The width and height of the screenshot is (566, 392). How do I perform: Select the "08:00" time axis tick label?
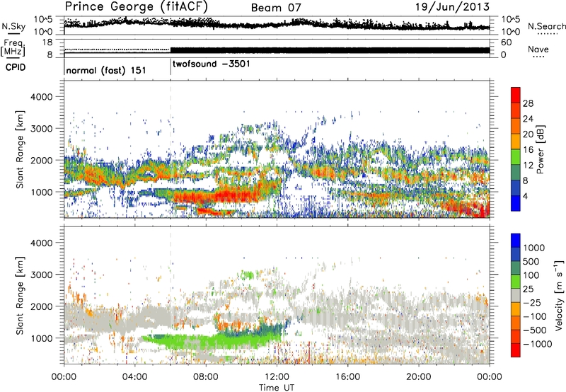pyautogui.click(x=206, y=377)
